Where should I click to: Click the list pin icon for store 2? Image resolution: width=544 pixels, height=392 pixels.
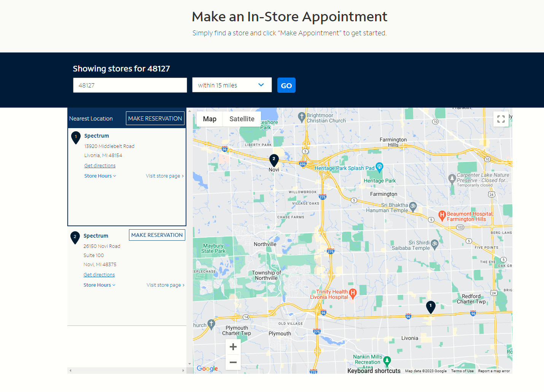click(75, 238)
